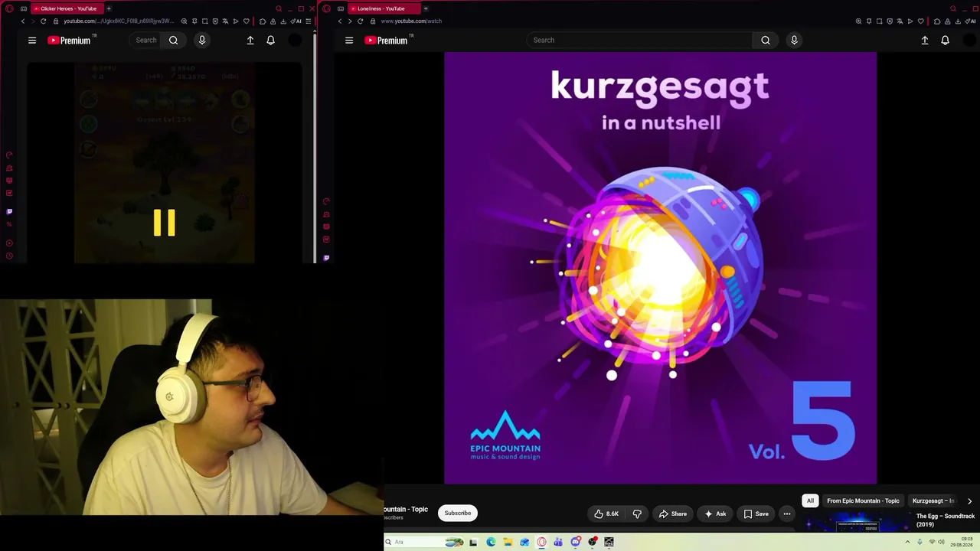This screenshot has width=980, height=551.
Task: Open new tab in Clicker Heroes window
Action: point(109,8)
